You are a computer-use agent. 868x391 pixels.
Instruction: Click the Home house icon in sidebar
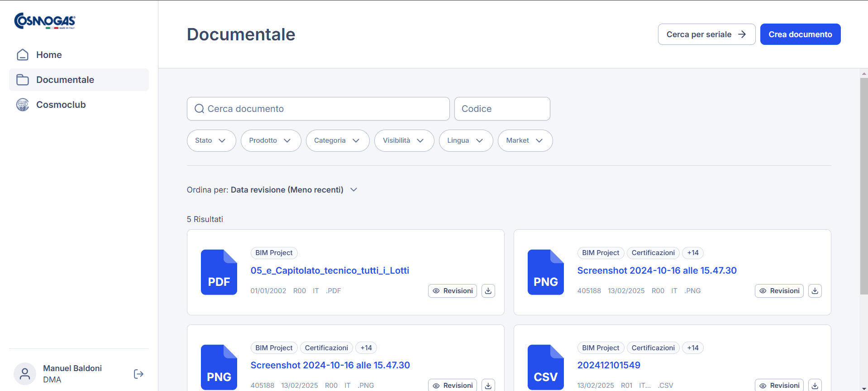point(23,55)
